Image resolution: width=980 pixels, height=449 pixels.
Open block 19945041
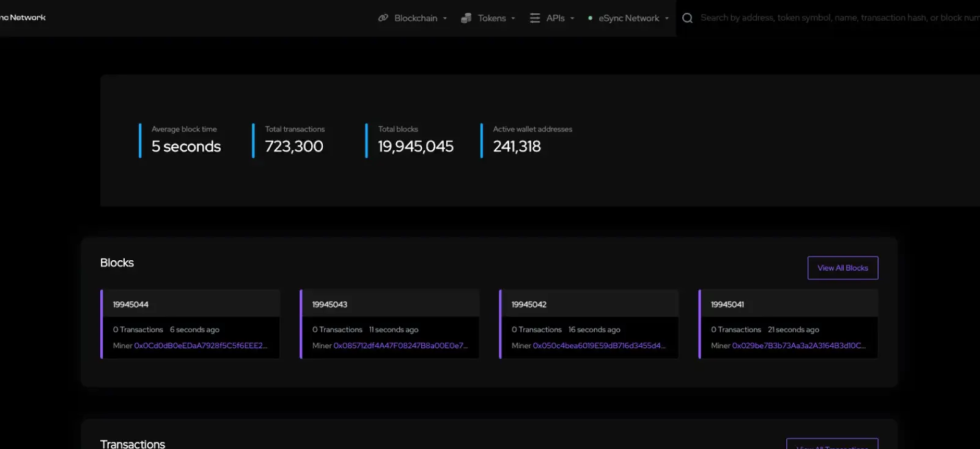(x=727, y=304)
